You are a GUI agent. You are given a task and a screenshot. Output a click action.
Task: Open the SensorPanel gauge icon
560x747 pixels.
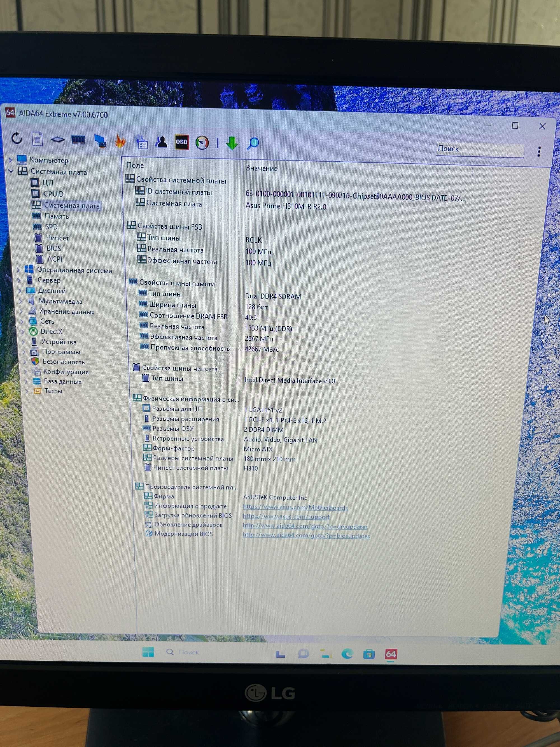(202, 143)
